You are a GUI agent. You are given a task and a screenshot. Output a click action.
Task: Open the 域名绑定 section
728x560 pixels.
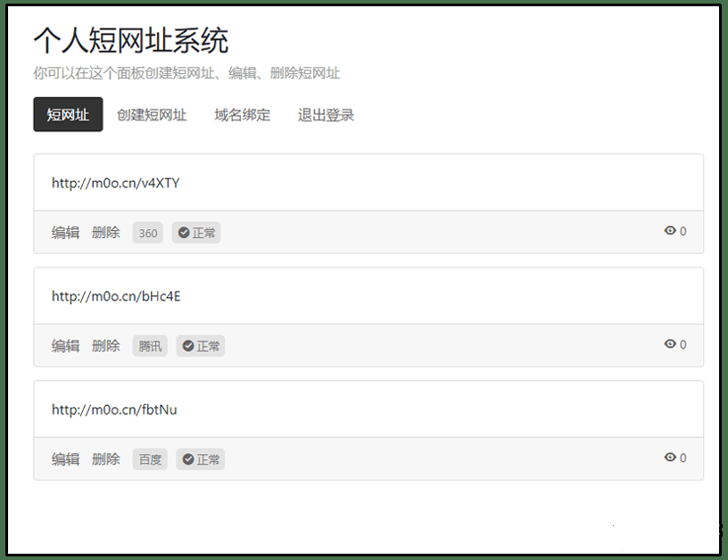[242, 114]
